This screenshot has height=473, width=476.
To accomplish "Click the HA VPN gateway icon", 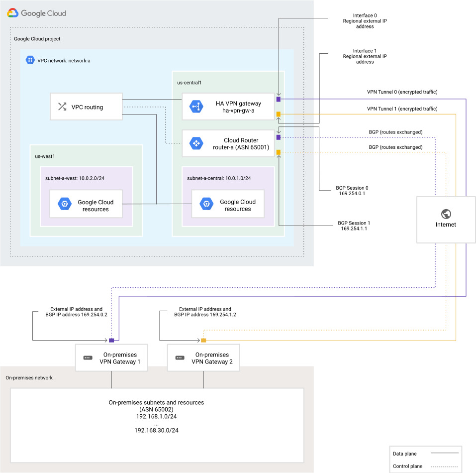I will point(196,107).
